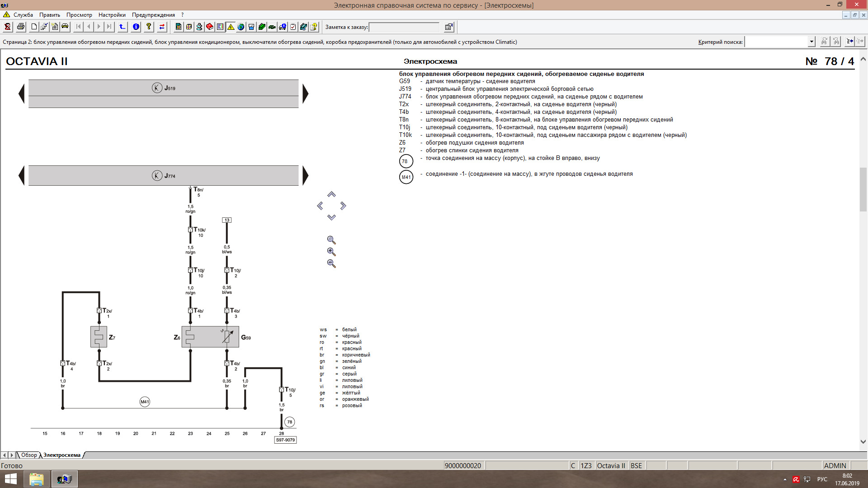Pan the diagram left with arrow
This screenshot has width=868, height=488.
point(320,206)
